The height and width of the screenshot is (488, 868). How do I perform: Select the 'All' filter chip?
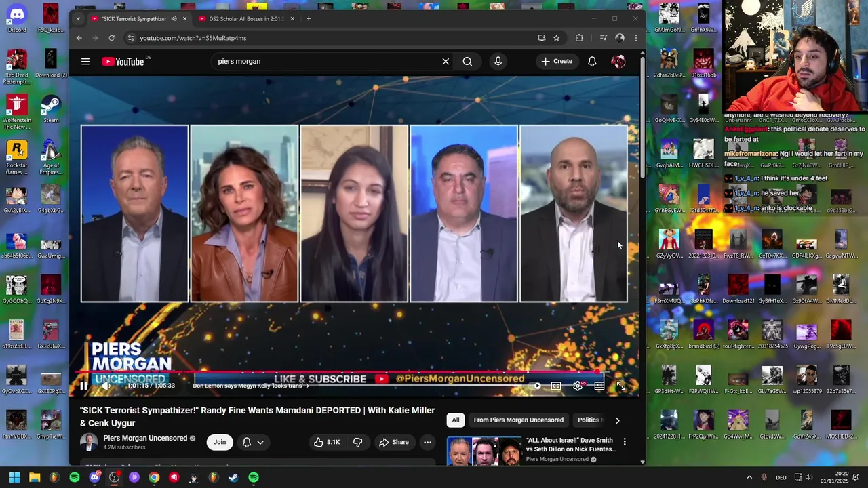click(x=456, y=420)
